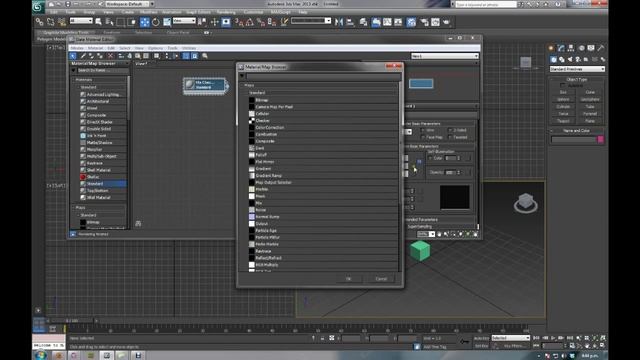Toggle the 2-Sided checkbox

tap(450, 130)
